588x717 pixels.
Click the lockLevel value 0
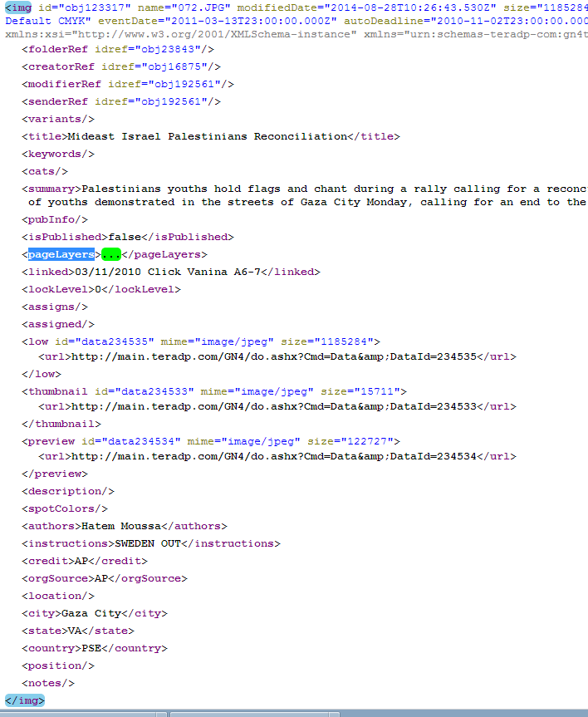pyautogui.click(x=98, y=289)
